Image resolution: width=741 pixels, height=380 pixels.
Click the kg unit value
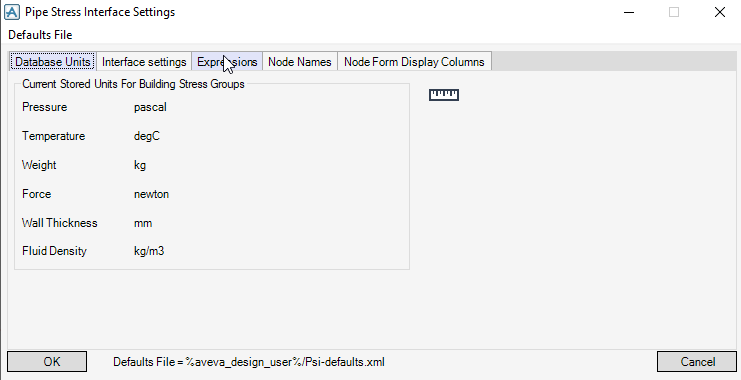point(140,165)
